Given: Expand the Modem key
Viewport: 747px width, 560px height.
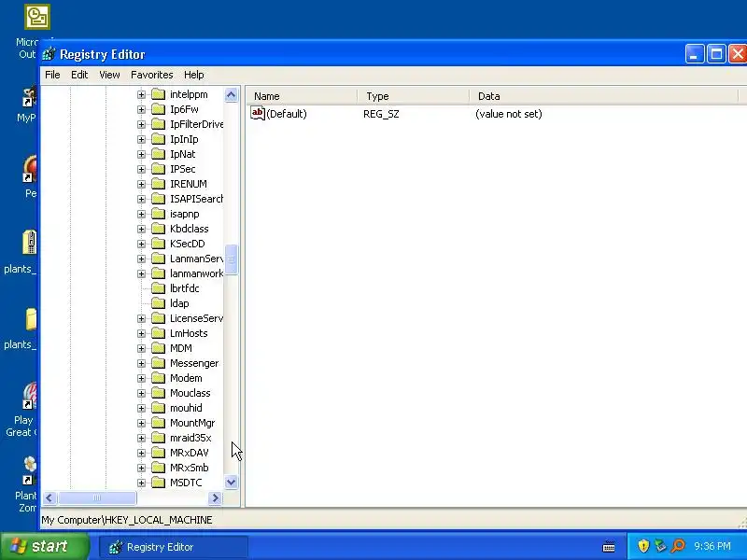Looking at the screenshot, I should pyautogui.click(x=142, y=379).
